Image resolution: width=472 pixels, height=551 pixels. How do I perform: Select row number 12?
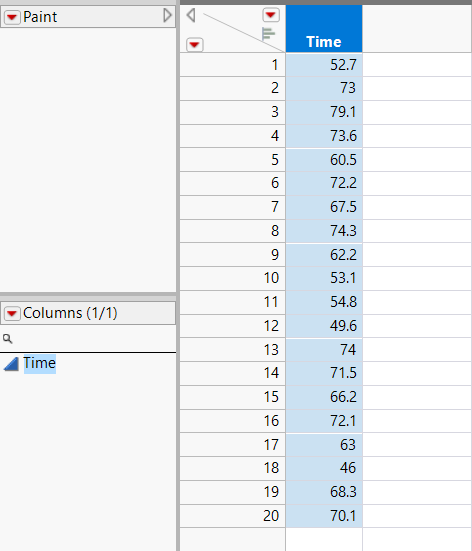click(x=232, y=326)
